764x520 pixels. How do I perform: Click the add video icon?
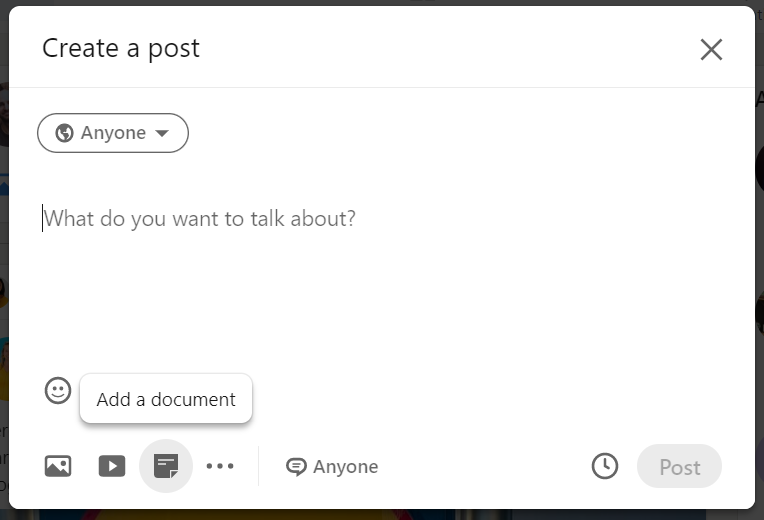(x=112, y=466)
